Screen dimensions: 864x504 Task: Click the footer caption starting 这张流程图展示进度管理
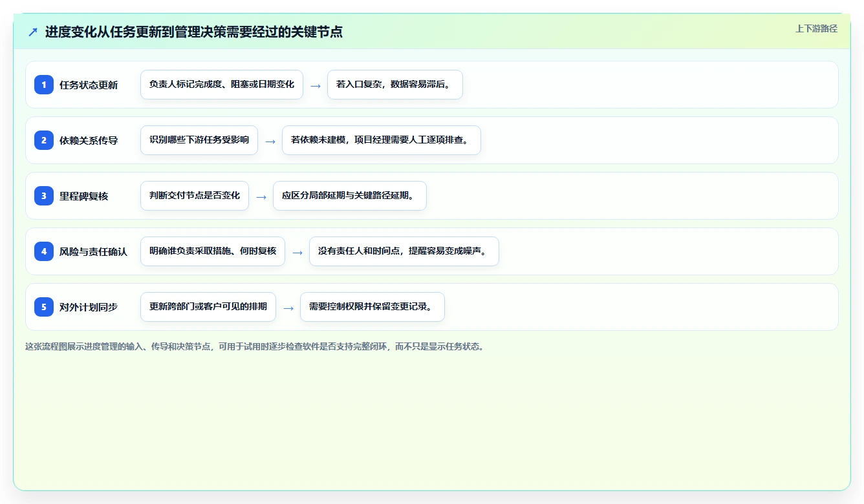pyautogui.click(x=255, y=346)
